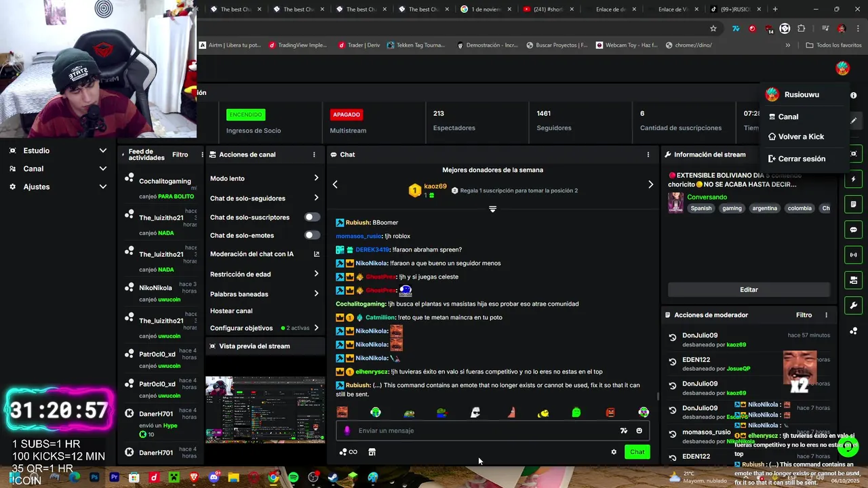This screenshot has height=488, width=868.
Task: Open Chat de solo-seguidores options
Action: click(x=316, y=198)
